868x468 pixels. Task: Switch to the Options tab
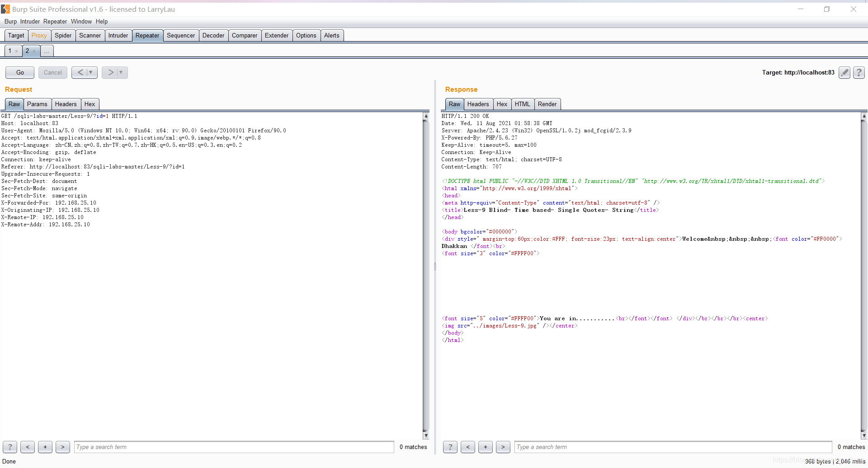(307, 36)
